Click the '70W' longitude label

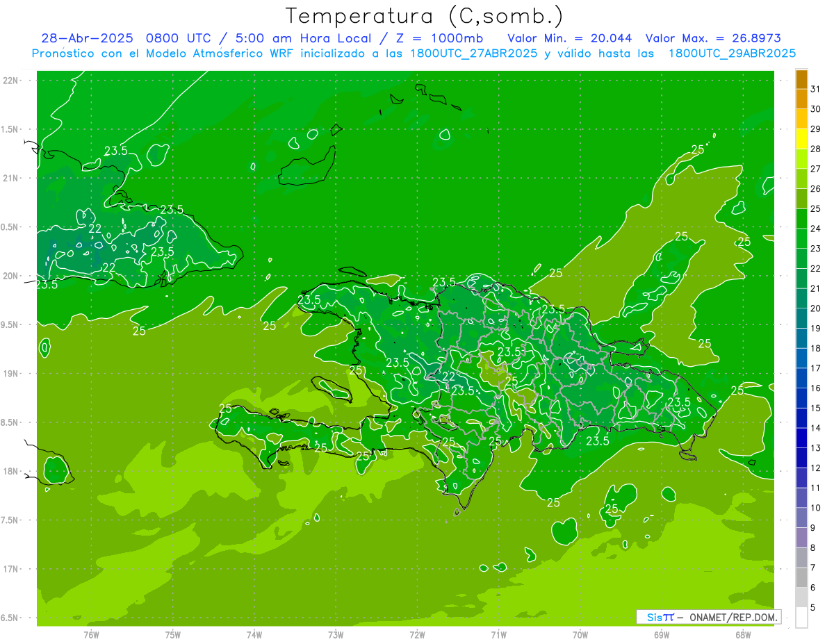point(580,635)
